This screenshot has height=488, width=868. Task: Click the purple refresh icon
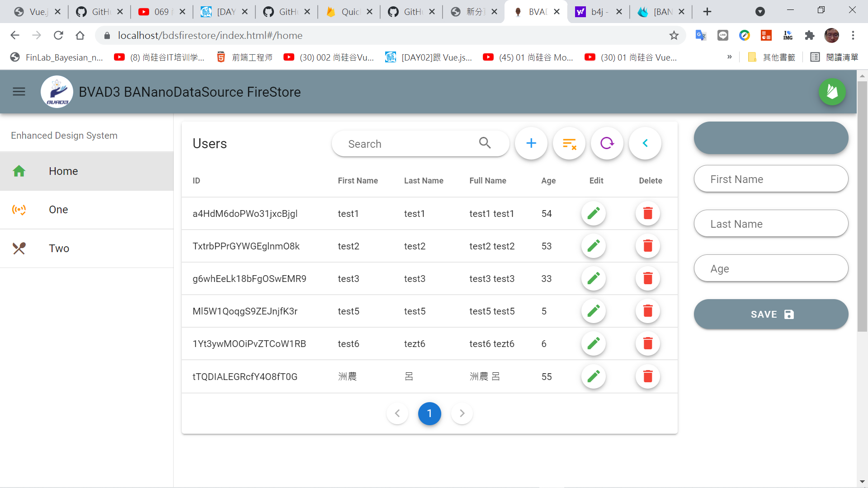pyautogui.click(x=607, y=143)
